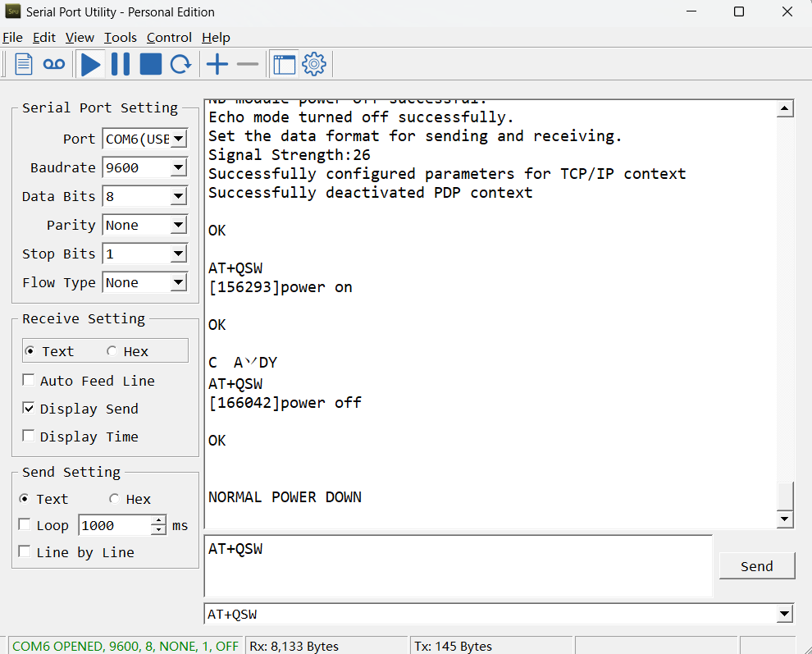Click the deactivated PDP context log line
The width and height of the screenshot is (812, 654).
pos(370,193)
